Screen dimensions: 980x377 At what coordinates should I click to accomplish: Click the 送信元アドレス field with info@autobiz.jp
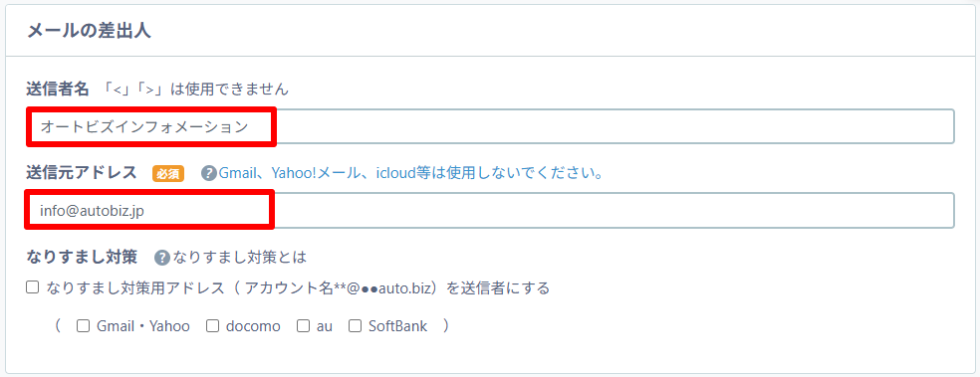coord(490,210)
